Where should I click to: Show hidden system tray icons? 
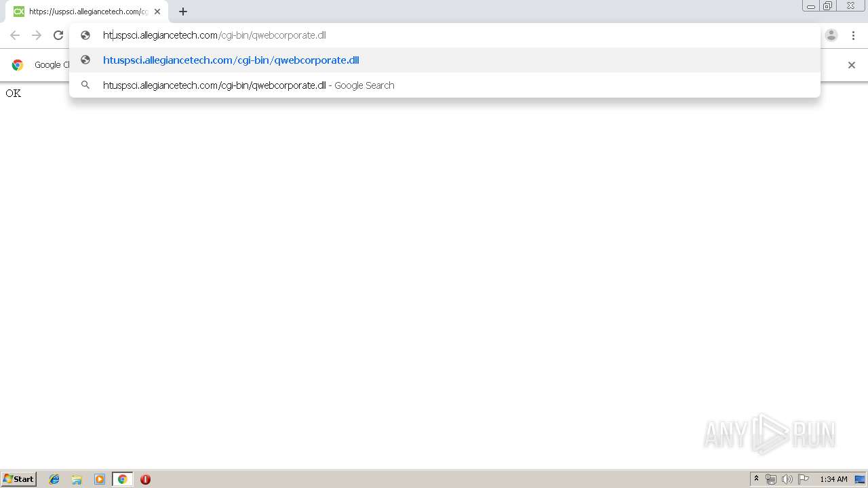pos(756,479)
